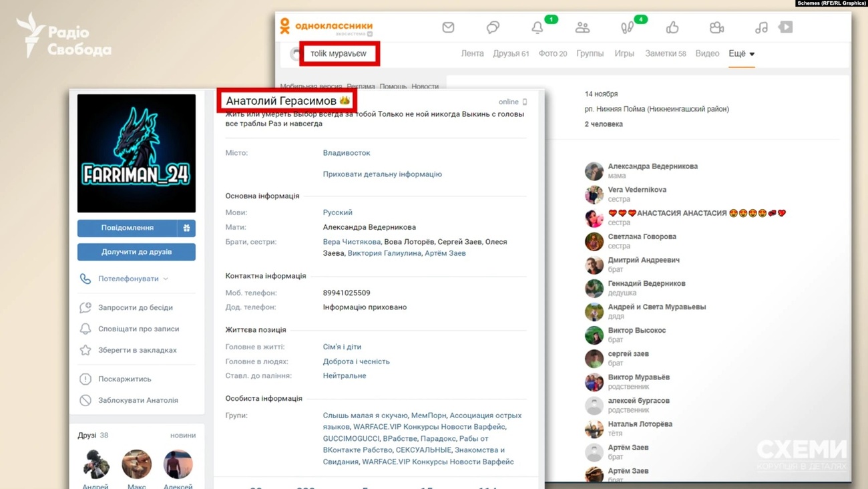Click the Повідомлення button
Viewport: 868px width, 489px height.
point(128,228)
